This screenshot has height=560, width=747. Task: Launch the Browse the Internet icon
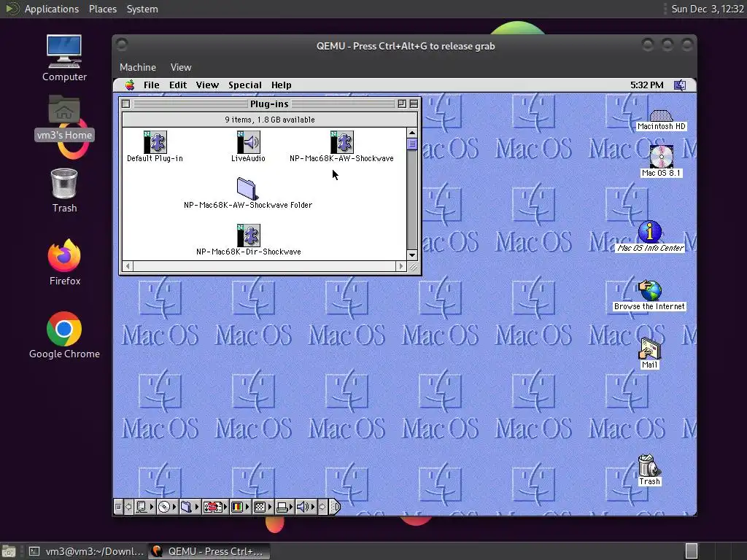coord(650,290)
